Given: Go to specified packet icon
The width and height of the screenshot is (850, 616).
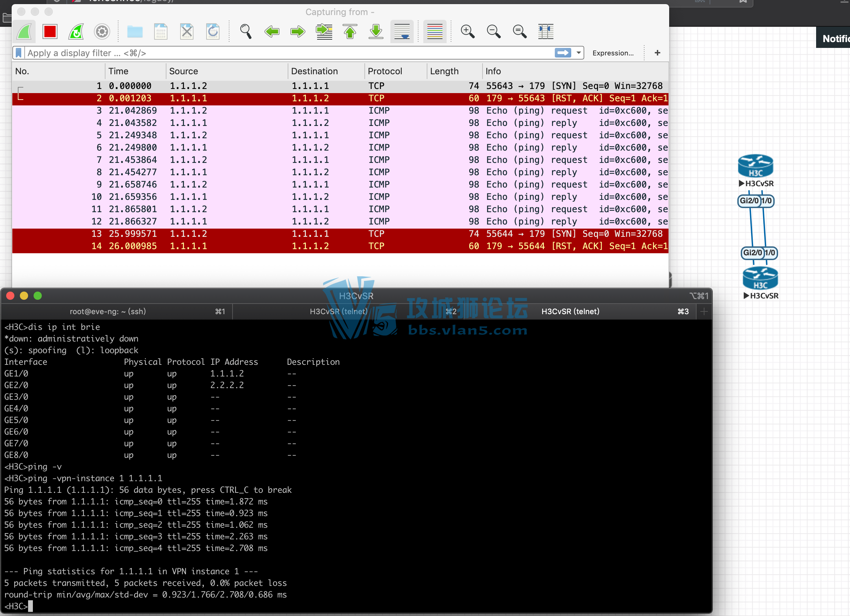Looking at the screenshot, I should point(324,31).
